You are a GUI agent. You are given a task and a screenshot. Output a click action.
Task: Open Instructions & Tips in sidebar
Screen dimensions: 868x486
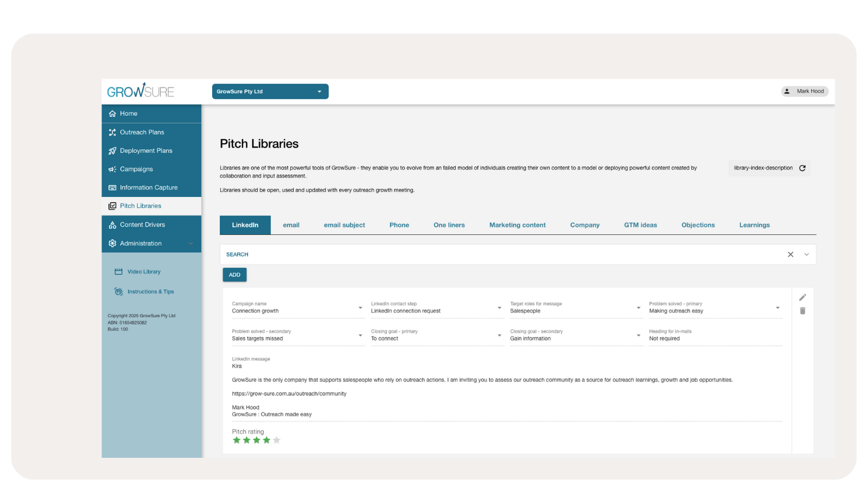click(150, 292)
